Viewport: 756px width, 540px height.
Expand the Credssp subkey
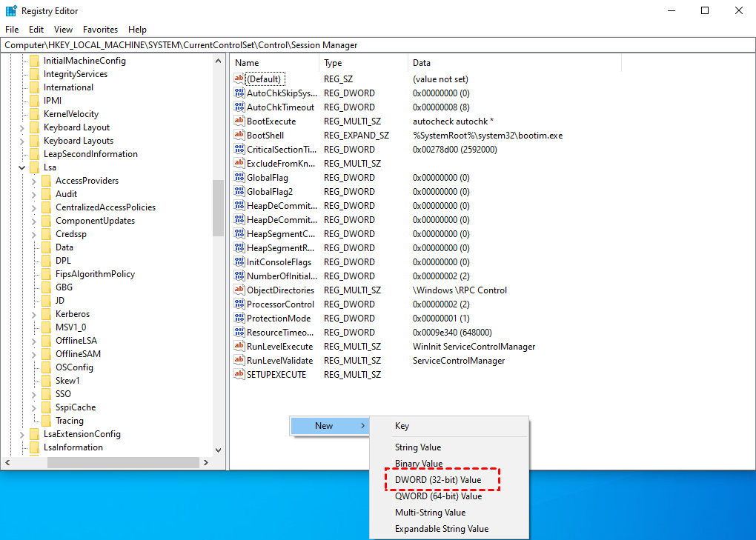click(x=33, y=234)
